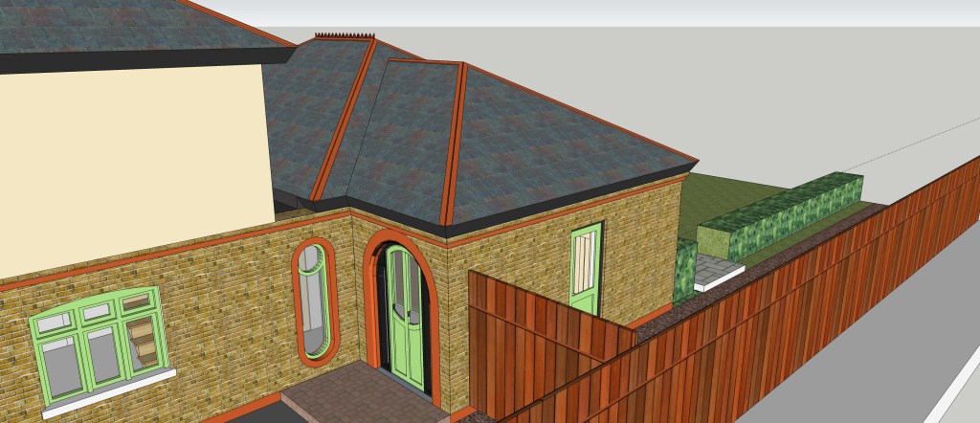Click the small square hedge block
Viewport: 980px width, 423px height.
pyautogui.click(x=686, y=271)
